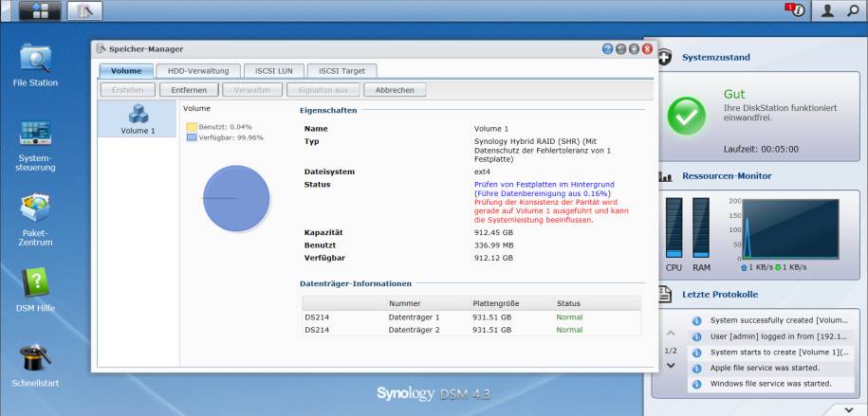
Task: Click blue 'Prüfen von Festplatten im Hintergrund' status
Action: tap(545, 184)
